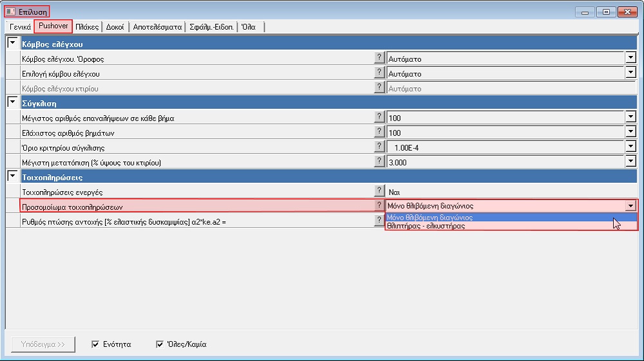
Task: Click help icon for Ελάχιστος αριθμός βημάτων
Action: [x=379, y=133]
